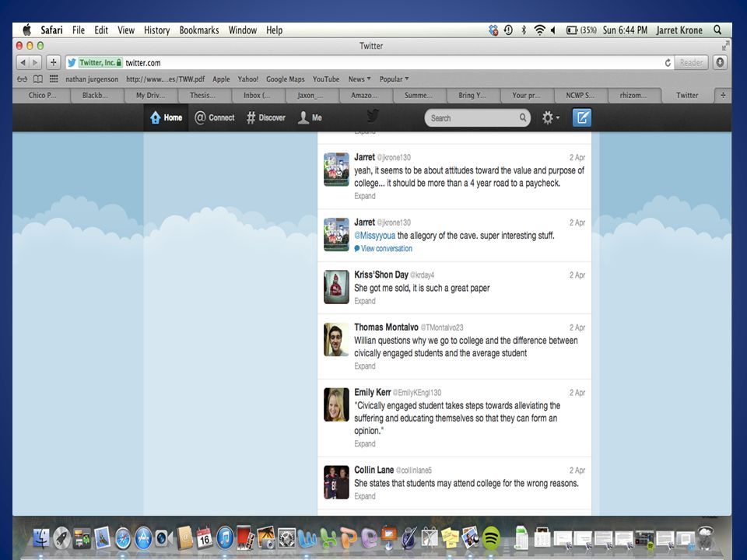This screenshot has height=560, width=747.
Task: View conversation on the @Missyyoua tweet
Action: [383, 249]
